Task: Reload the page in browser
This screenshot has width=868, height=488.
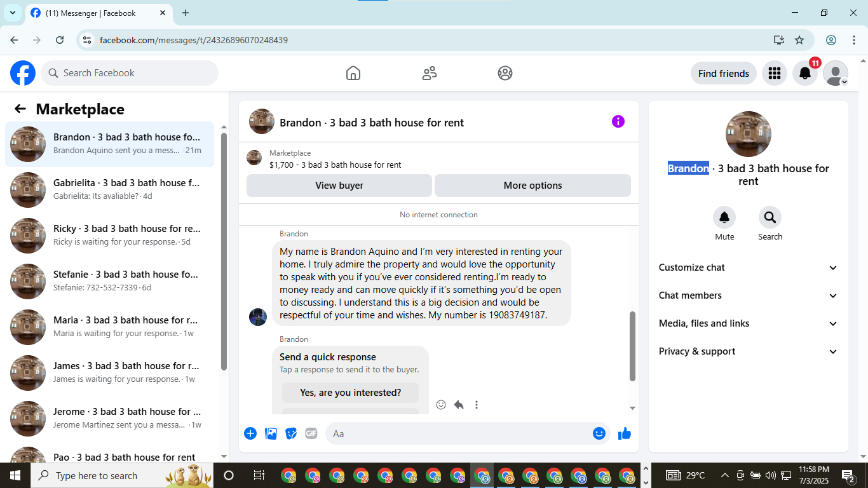Action: pos(60,40)
